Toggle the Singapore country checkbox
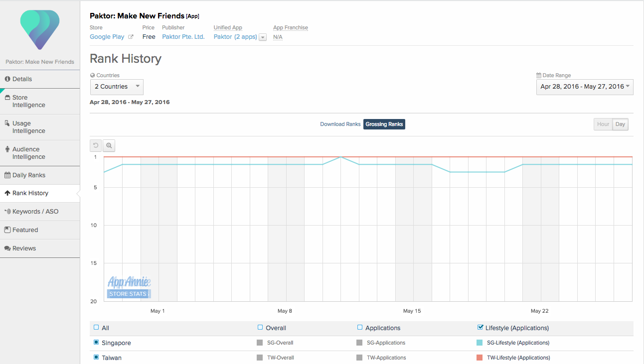This screenshot has width=644, height=364. point(96,343)
